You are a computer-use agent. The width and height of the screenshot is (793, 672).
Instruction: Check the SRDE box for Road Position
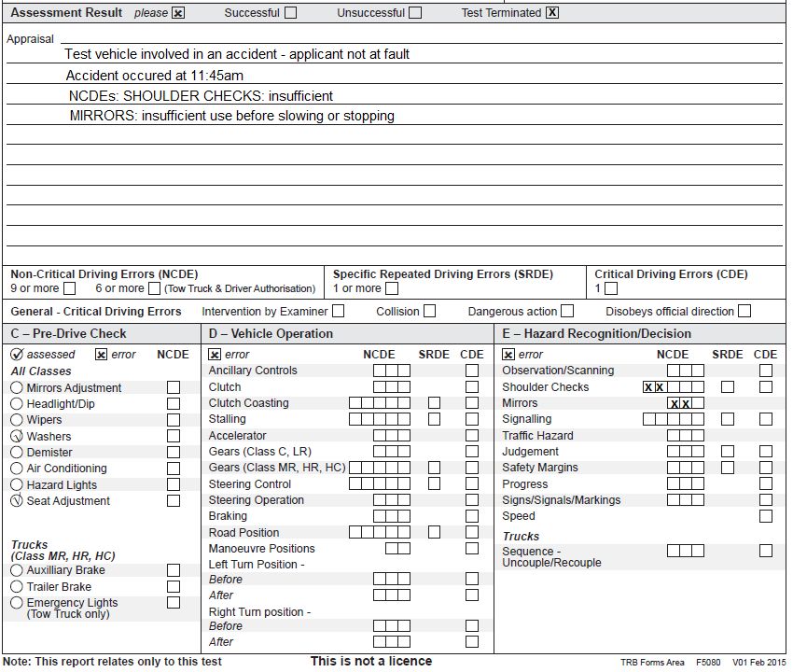click(x=434, y=532)
